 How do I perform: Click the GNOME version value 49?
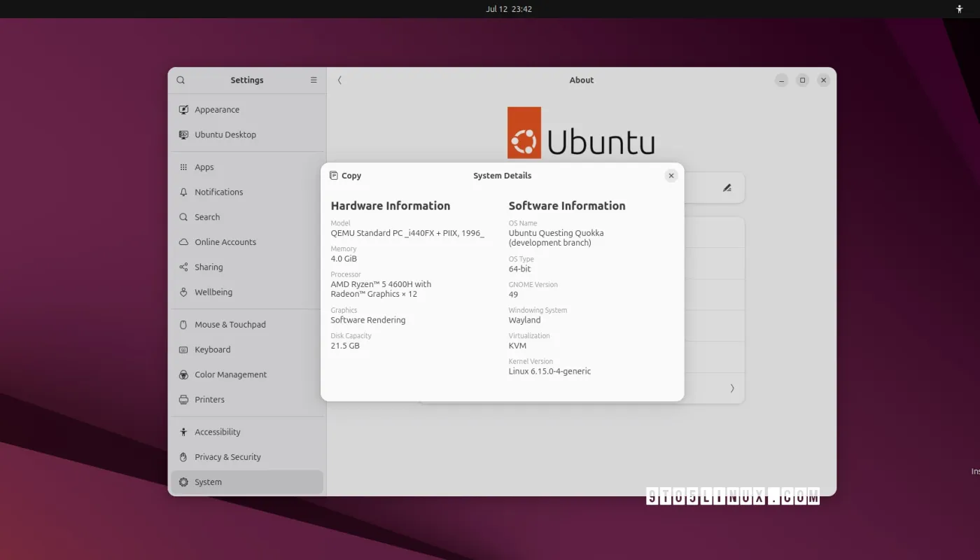(x=514, y=295)
